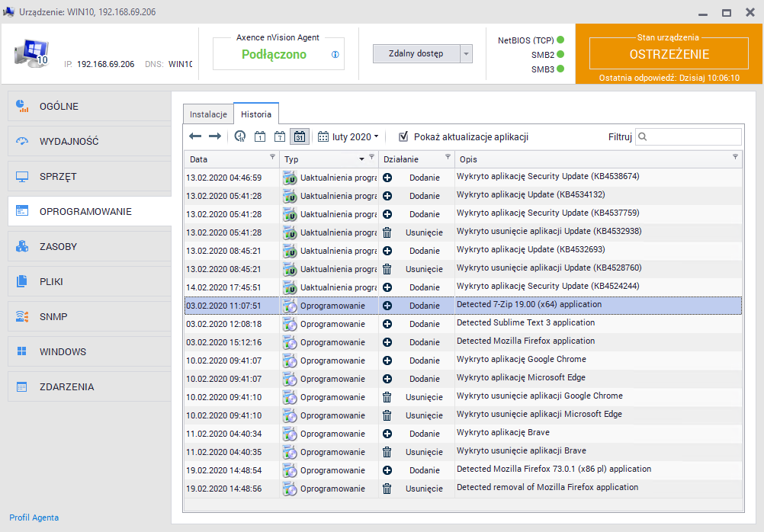Select the 1-day calendar view icon
The width and height of the screenshot is (764, 532).
pyautogui.click(x=260, y=137)
